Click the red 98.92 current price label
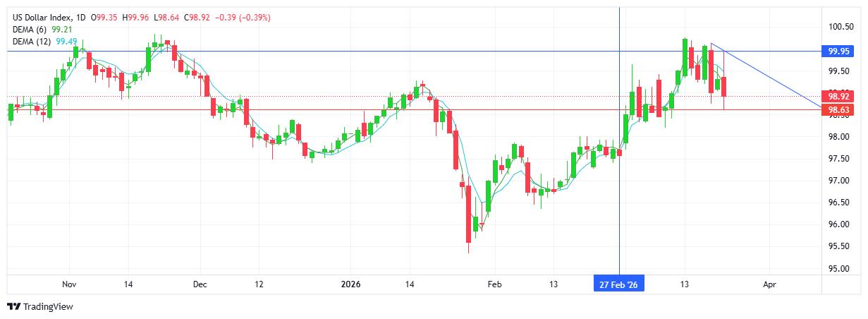 tap(838, 97)
